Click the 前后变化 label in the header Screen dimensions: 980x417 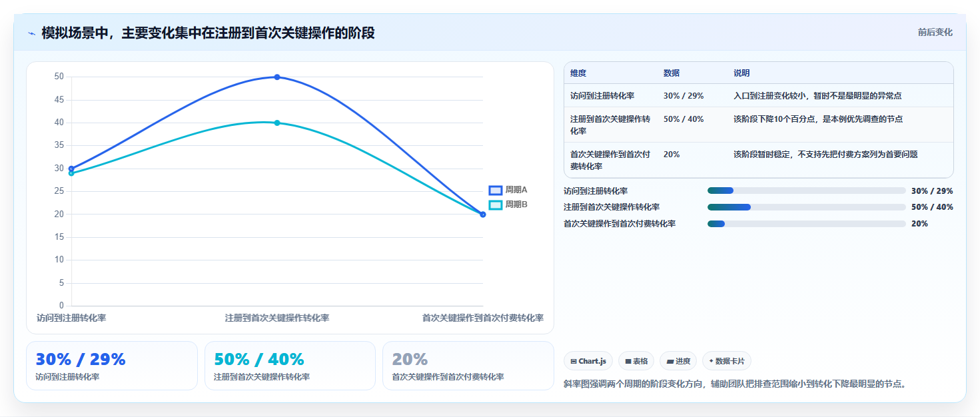(935, 32)
